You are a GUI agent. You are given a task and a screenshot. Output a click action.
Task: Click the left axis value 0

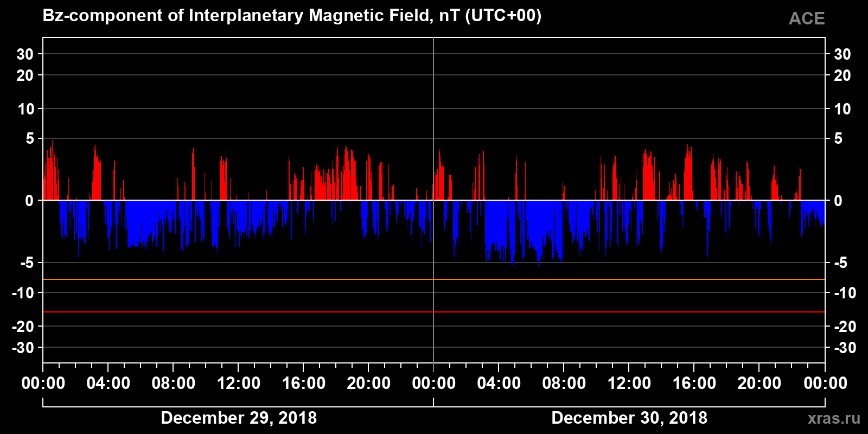point(30,201)
